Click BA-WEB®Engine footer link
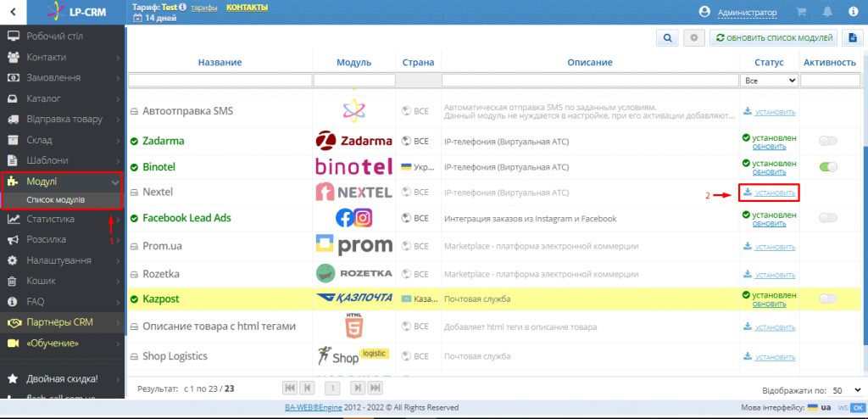Viewport: 868px width, 419px height. tap(314, 408)
